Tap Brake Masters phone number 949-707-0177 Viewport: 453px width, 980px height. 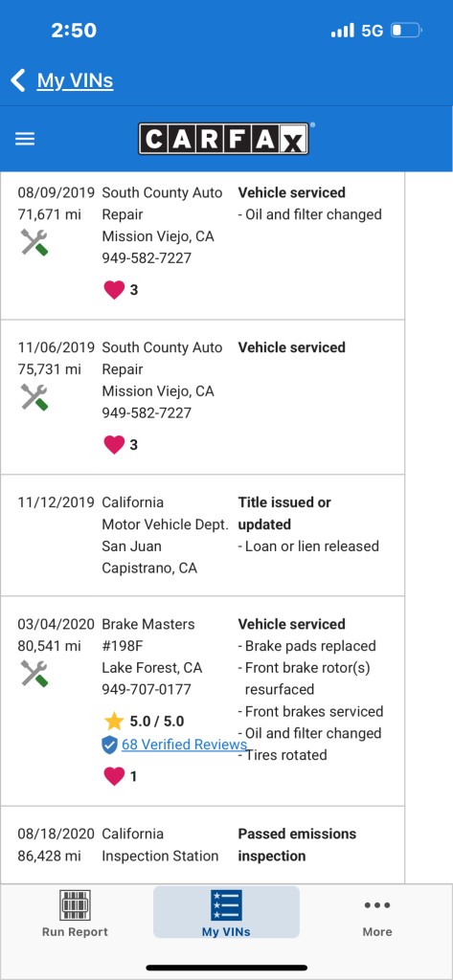tap(147, 689)
